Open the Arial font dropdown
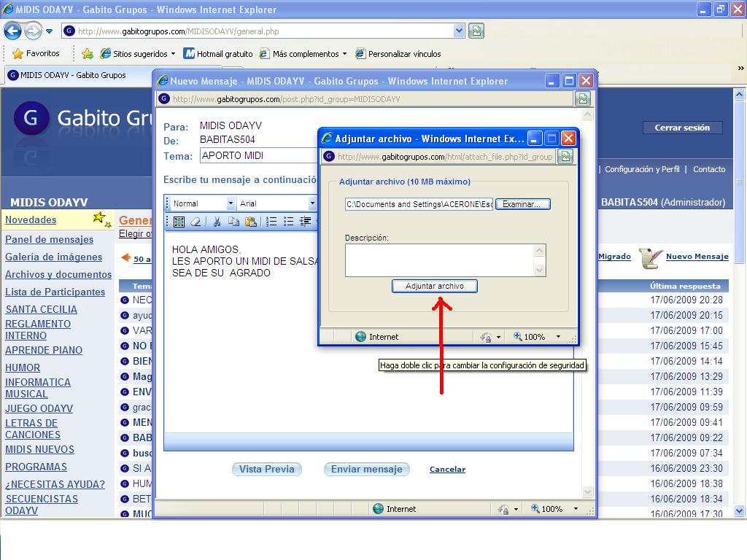 point(311,203)
